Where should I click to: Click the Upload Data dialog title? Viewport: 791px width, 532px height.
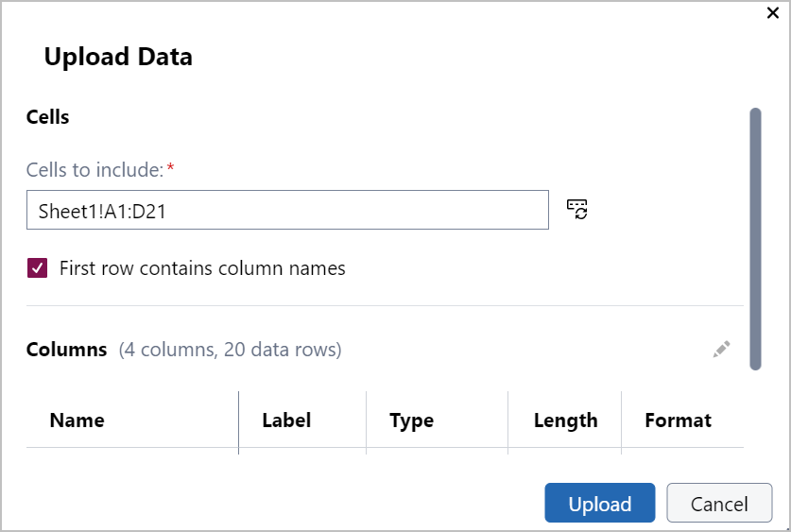[118, 57]
